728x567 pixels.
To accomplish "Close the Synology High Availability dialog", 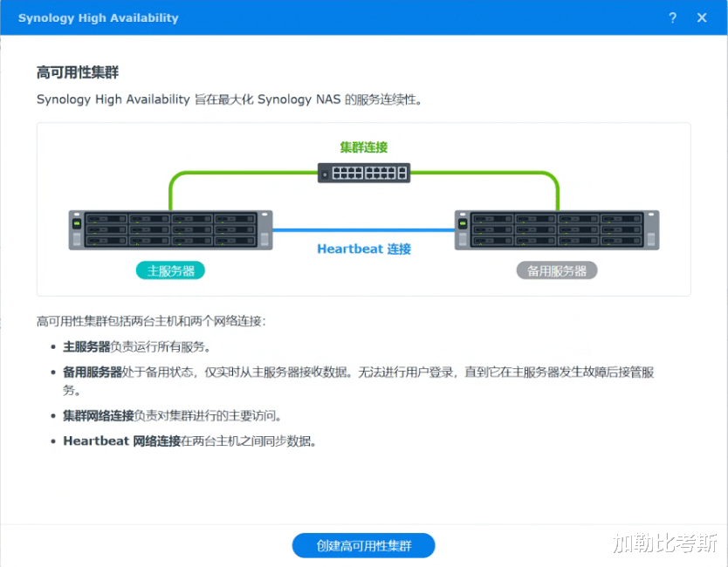I will [702, 17].
